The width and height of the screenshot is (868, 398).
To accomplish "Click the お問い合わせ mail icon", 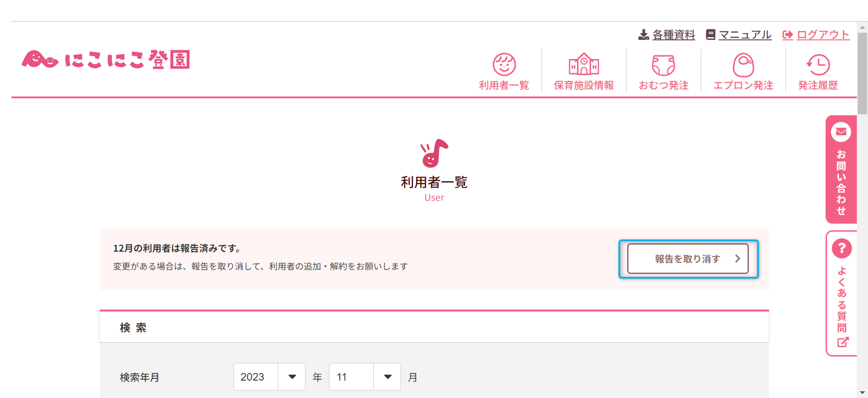I will coord(841,132).
